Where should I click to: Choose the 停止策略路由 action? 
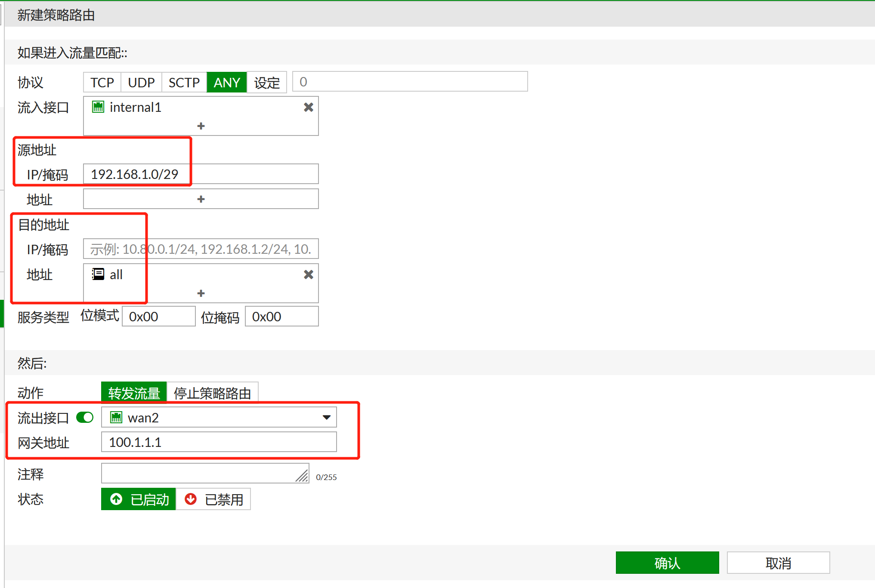click(x=212, y=393)
